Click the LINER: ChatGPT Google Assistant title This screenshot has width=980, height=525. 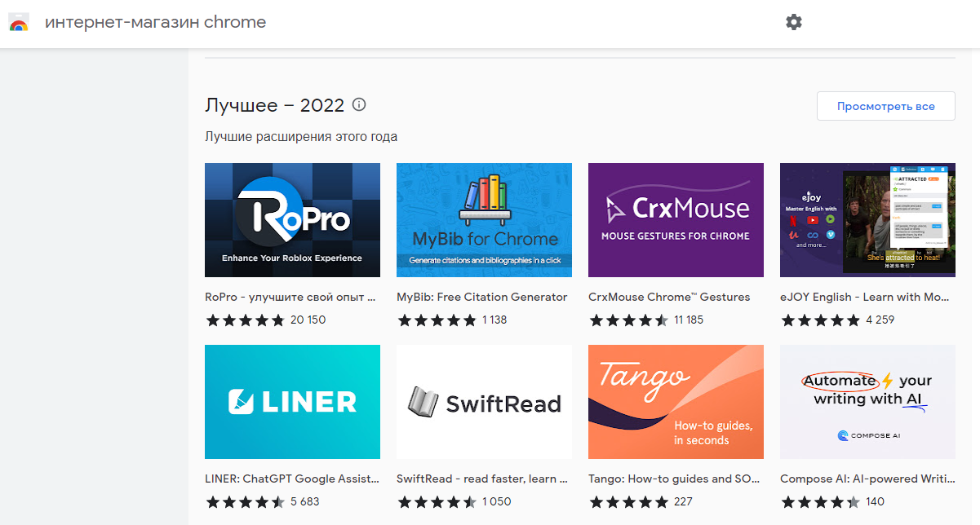tap(291, 479)
